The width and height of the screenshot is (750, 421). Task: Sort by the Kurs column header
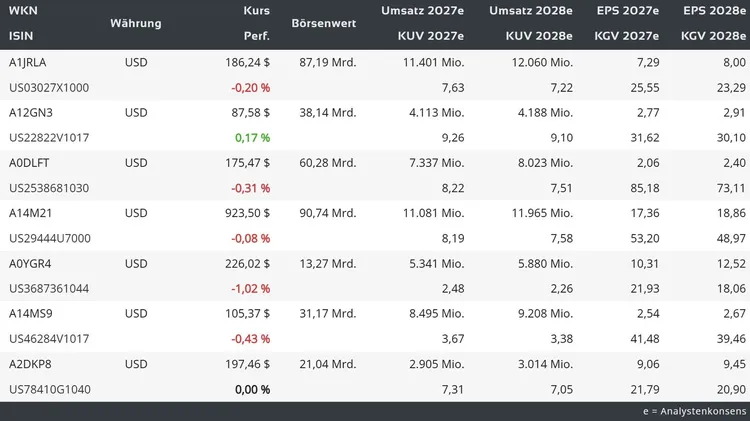257,10
